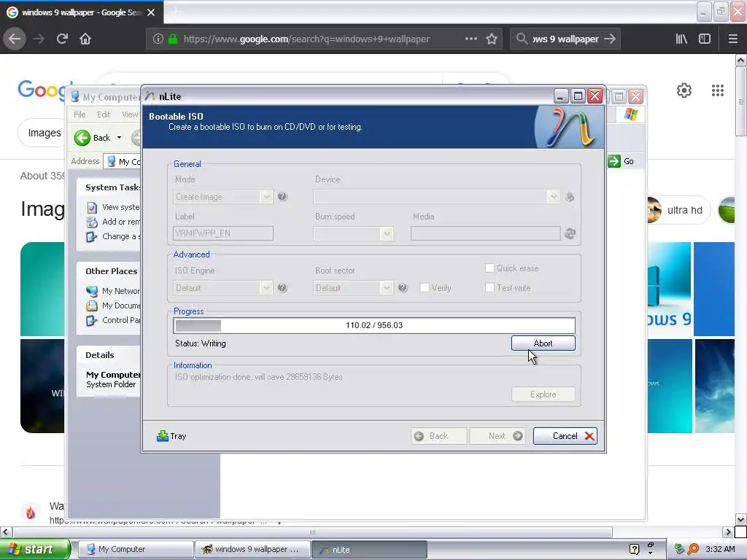Switch to My Computer taskbar item
The height and width of the screenshot is (560, 747).
tap(136, 549)
